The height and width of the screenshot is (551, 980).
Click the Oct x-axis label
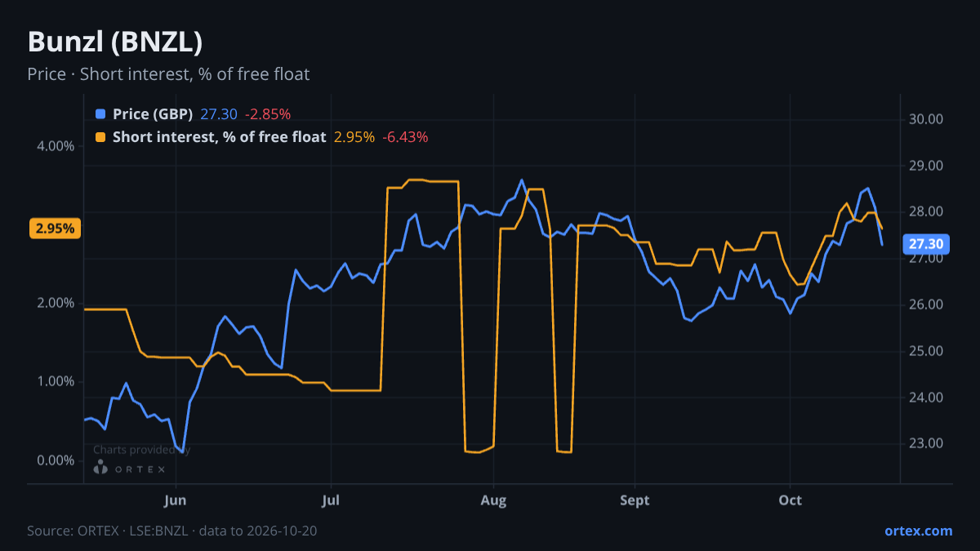[x=790, y=500]
